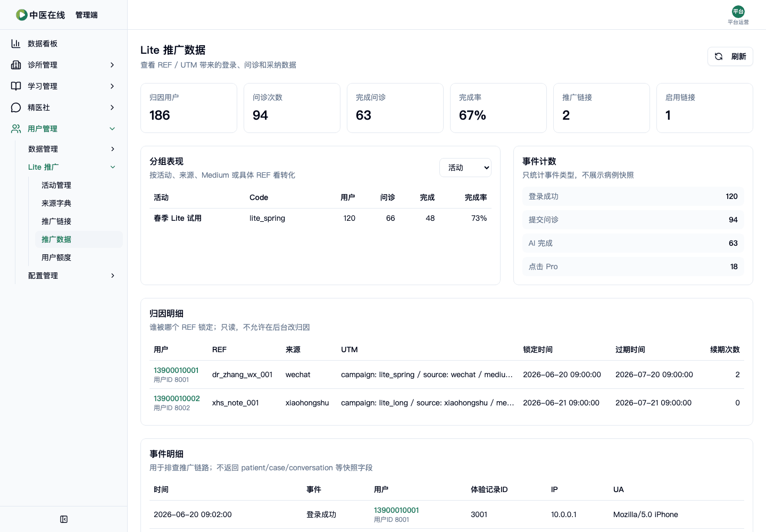Click the 点击 Pro 18 event row
Image resolution: width=766 pixels, height=532 pixels.
pos(633,267)
